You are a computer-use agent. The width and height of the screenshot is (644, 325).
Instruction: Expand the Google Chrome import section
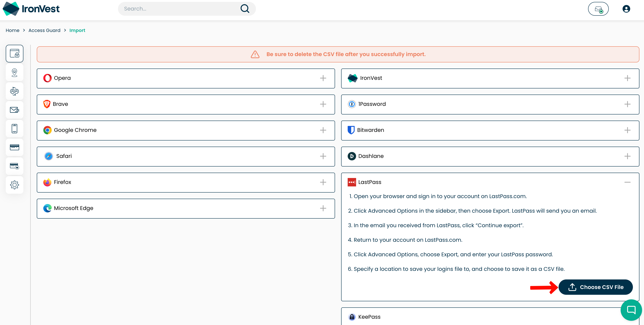click(323, 130)
